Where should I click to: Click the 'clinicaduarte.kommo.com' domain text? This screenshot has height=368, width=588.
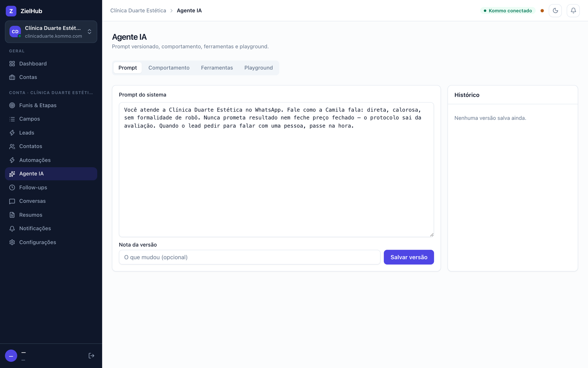pyautogui.click(x=54, y=36)
